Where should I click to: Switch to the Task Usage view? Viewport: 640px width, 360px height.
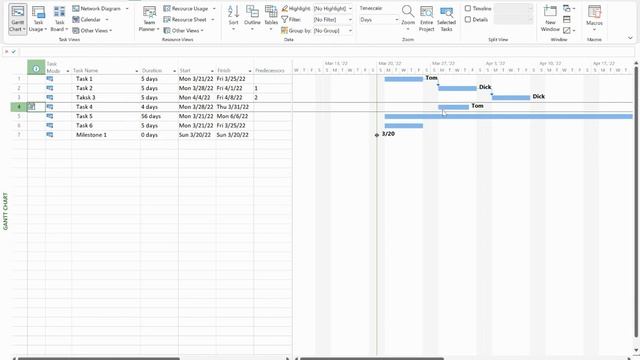(38, 19)
